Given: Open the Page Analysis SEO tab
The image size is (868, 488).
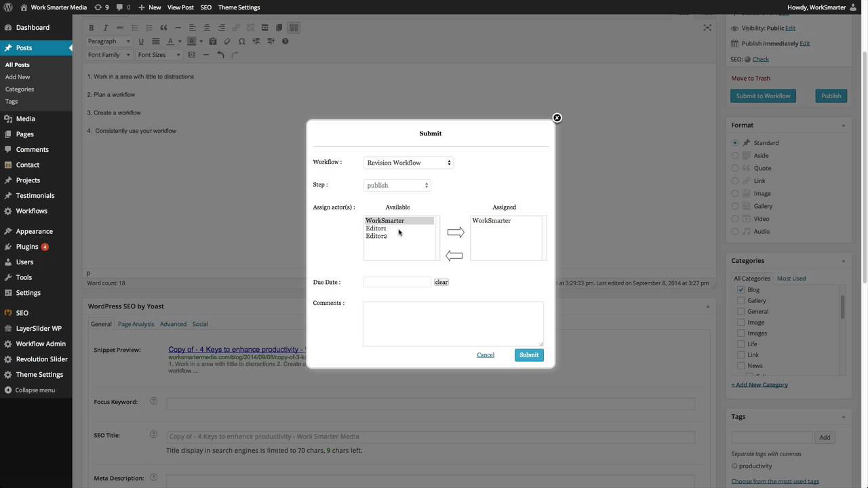Looking at the screenshot, I should pyautogui.click(x=136, y=324).
